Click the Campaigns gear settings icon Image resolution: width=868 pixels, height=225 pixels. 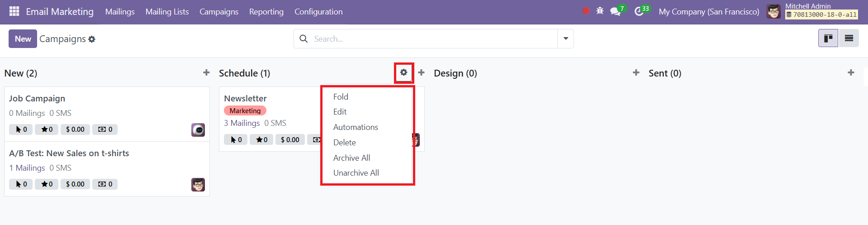(x=92, y=39)
